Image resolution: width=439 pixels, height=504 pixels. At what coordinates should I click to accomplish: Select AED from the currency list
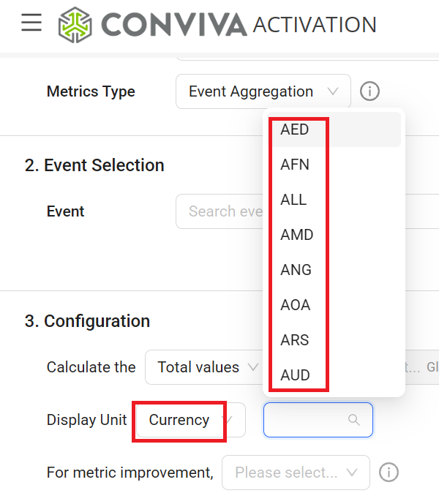point(295,129)
